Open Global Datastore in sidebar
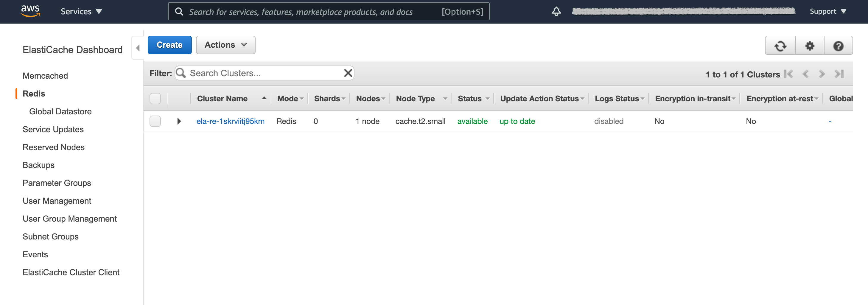 tap(60, 112)
